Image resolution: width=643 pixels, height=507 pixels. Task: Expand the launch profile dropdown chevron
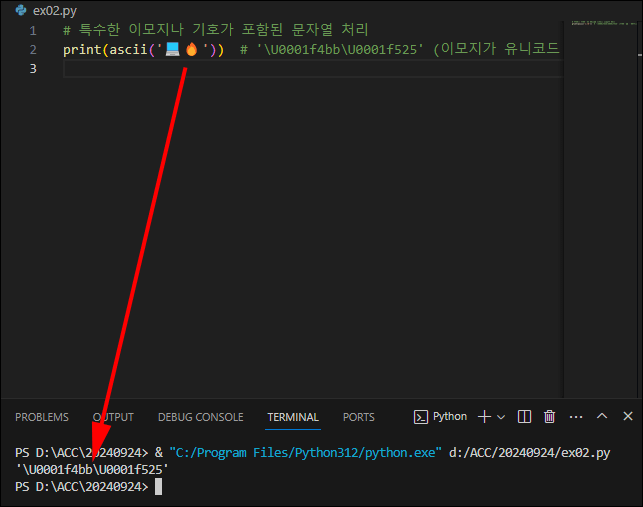[x=501, y=417]
